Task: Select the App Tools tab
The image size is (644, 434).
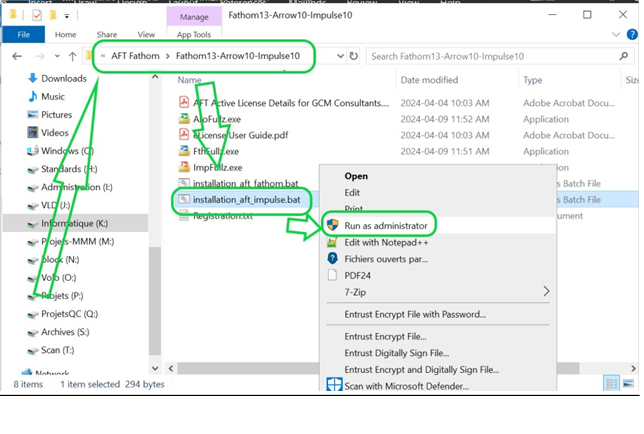Action: [x=194, y=35]
